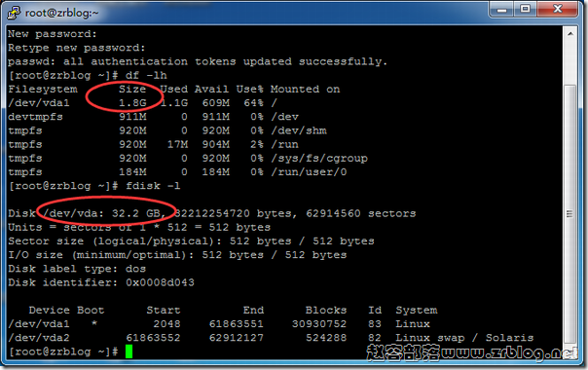Image resolution: width=588 pixels, height=370 pixels.
Task: Close the root@zrblog terminal window
Action: (x=557, y=10)
